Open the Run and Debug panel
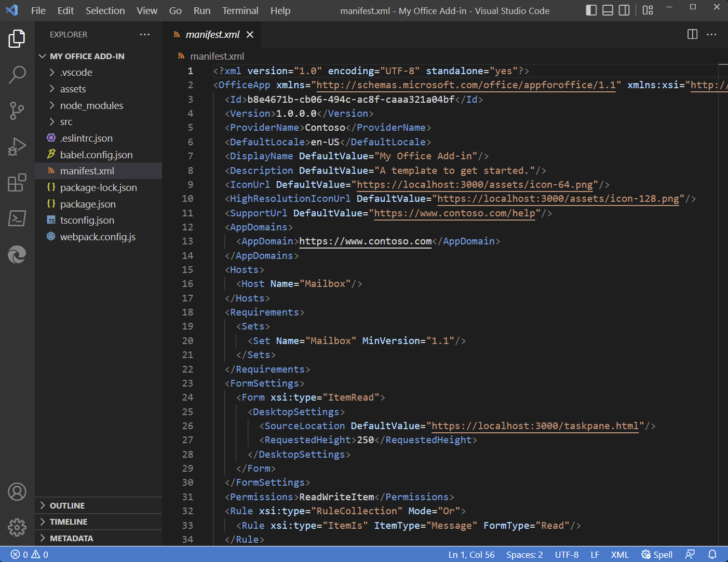 [x=17, y=146]
